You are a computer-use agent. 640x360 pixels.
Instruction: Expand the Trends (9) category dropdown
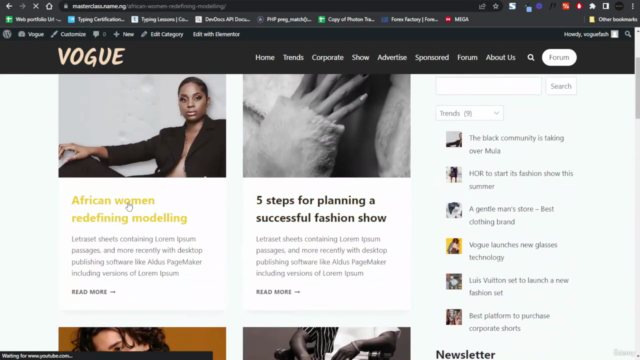pyautogui.click(x=469, y=113)
